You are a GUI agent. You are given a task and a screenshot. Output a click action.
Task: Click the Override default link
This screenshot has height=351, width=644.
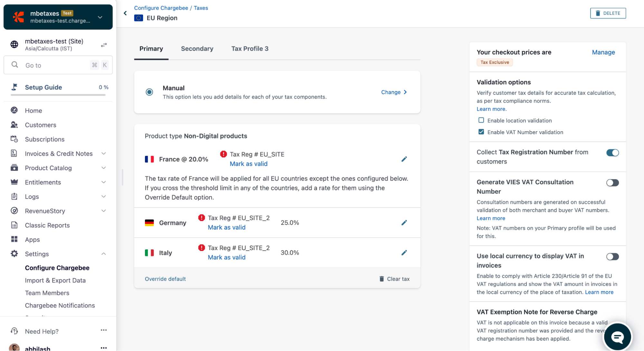pyautogui.click(x=165, y=279)
